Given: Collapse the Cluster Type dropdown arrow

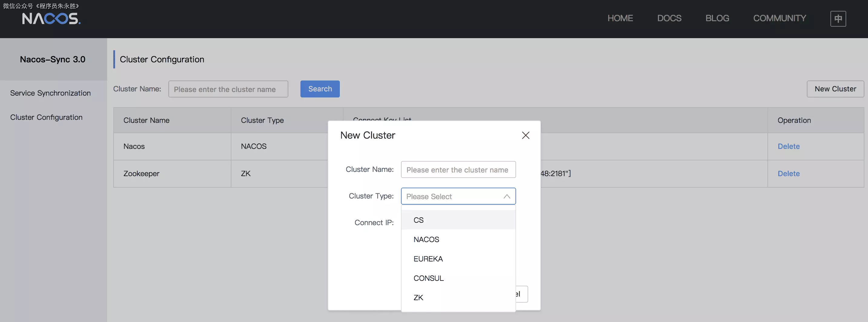Looking at the screenshot, I should 506,196.
